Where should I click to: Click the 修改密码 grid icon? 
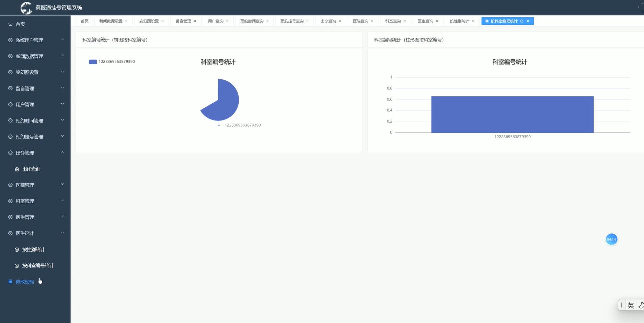pos(10,281)
